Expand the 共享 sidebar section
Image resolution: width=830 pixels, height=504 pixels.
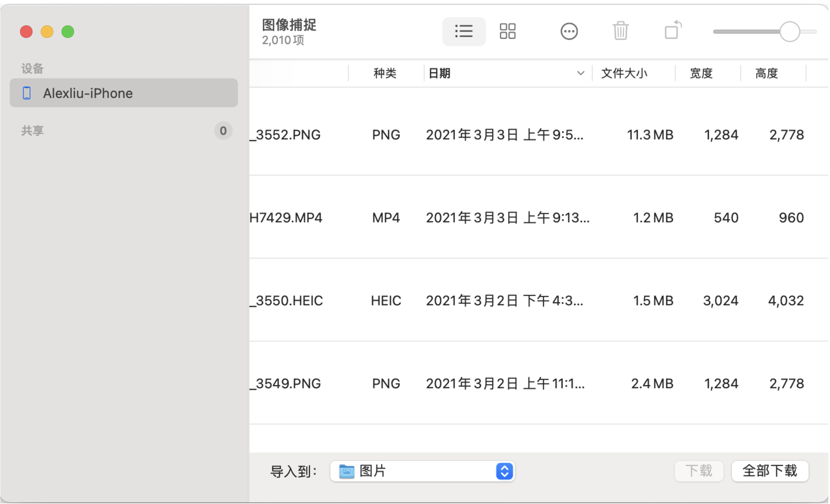click(x=33, y=131)
